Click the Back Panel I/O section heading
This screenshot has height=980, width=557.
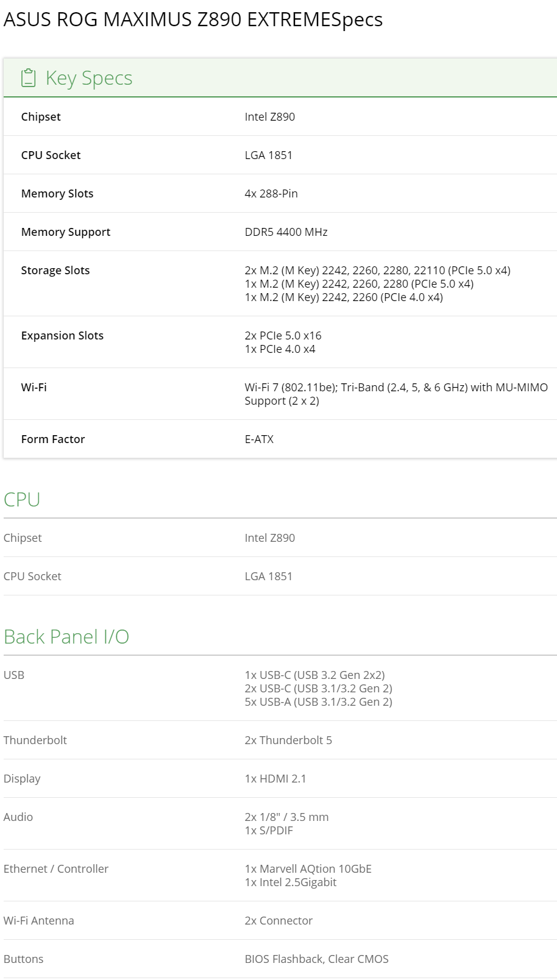[x=66, y=636]
